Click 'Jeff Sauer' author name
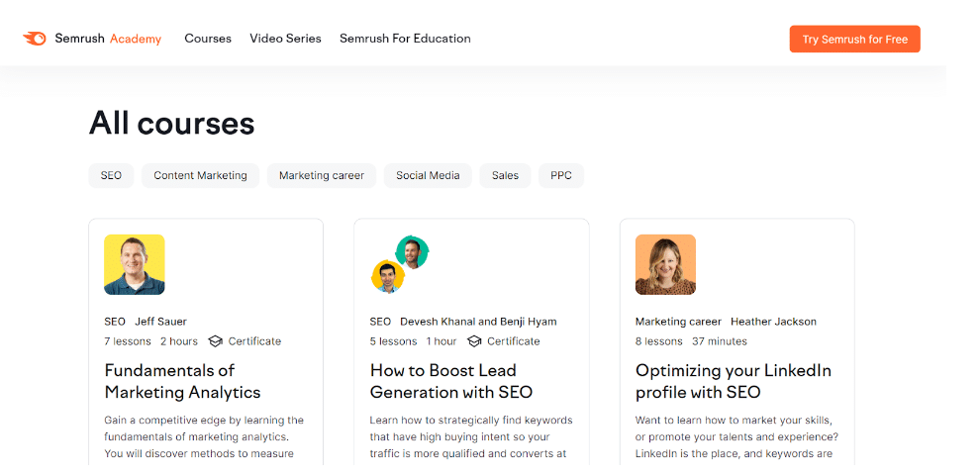The width and height of the screenshot is (980, 475). 160,322
